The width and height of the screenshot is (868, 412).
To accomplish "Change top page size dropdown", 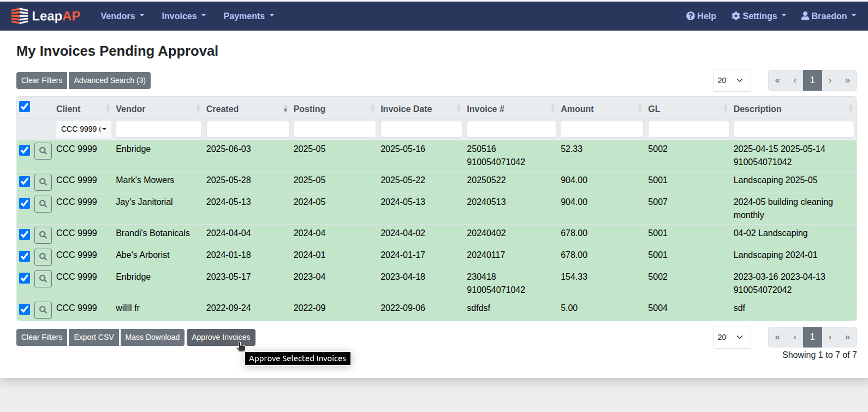I will pyautogui.click(x=732, y=80).
